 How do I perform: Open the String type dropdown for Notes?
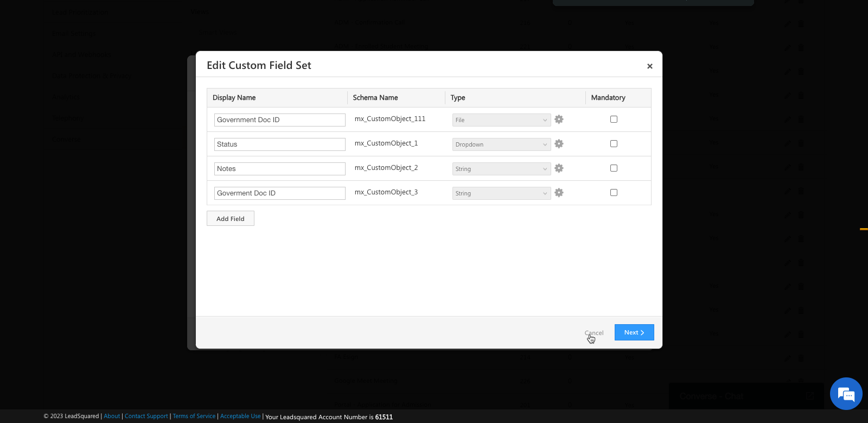[x=501, y=169]
